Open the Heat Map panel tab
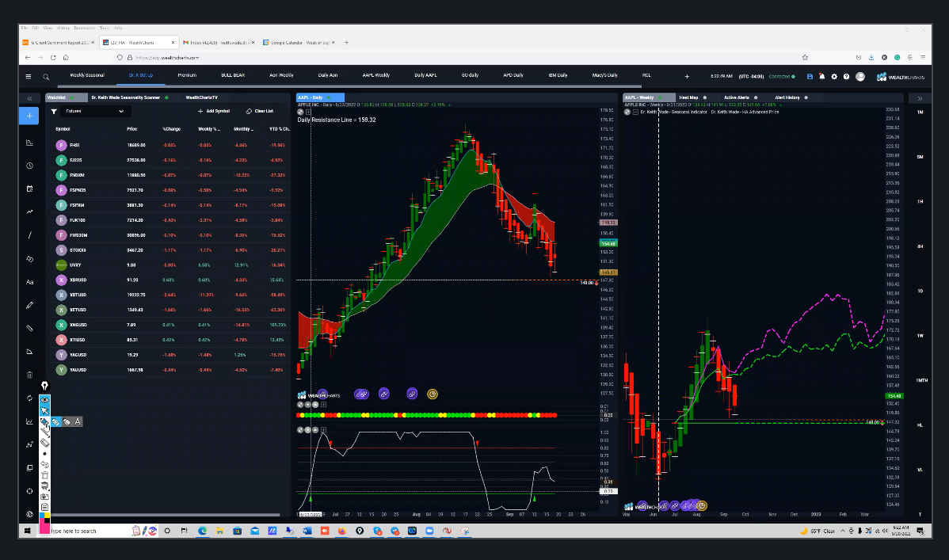Screen dimensions: 949x560 pyautogui.click(x=688, y=97)
